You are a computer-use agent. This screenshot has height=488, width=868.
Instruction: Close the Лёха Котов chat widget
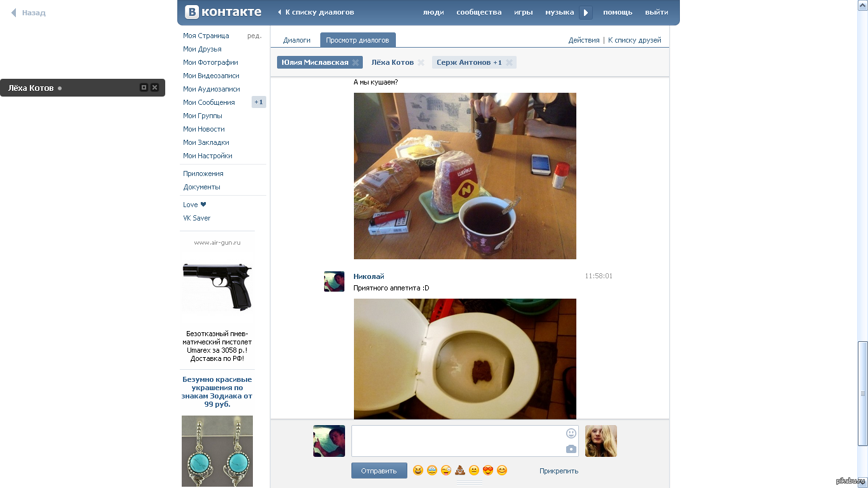(154, 88)
